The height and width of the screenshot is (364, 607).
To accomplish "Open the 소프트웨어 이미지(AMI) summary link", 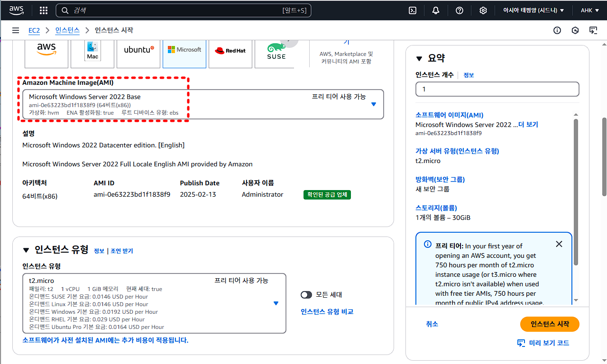I will (x=450, y=115).
